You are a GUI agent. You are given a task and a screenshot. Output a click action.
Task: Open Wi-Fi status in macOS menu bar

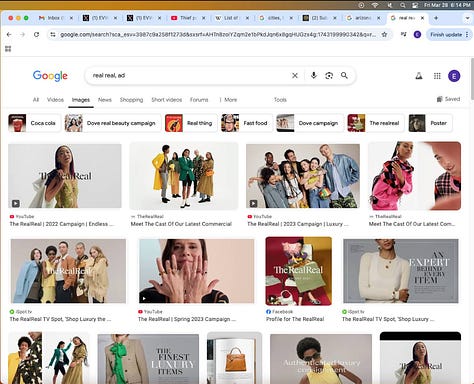(x=375, y=5)
